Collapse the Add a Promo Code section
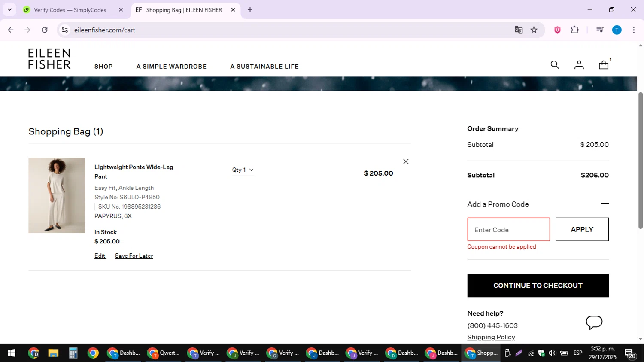The image size is (644, 362). point(605,204)
